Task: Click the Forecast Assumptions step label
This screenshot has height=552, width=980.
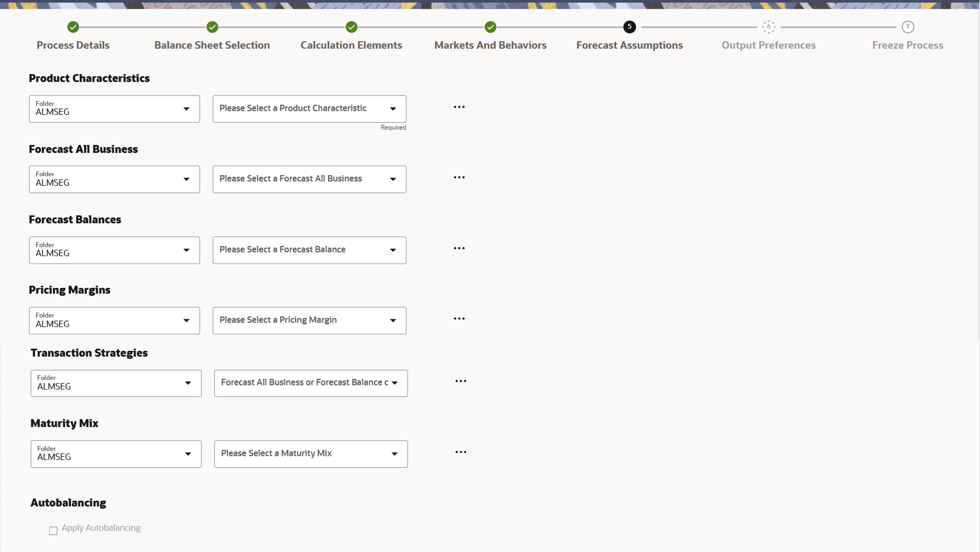Action: [x=629, y=45]
